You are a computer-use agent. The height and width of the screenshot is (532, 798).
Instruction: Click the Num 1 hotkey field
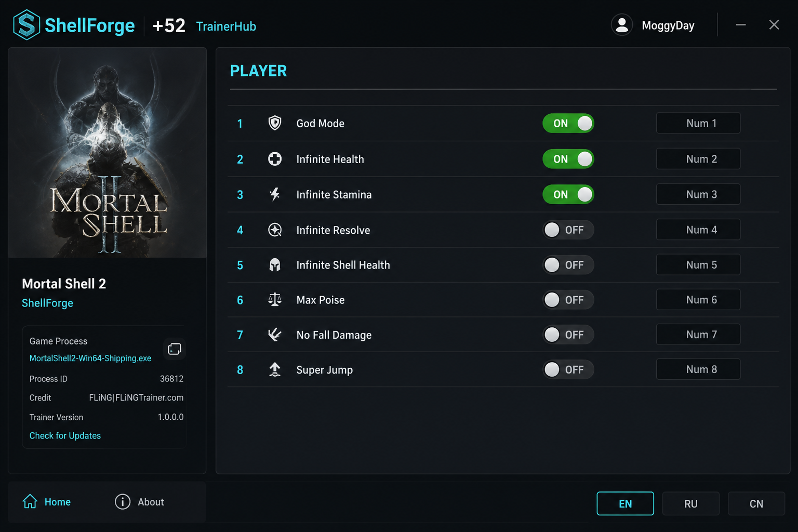[x=698, y=123]
